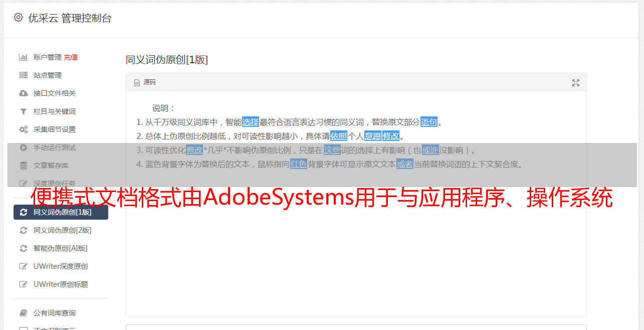Click edit icon of UWriter原创标题

pos(23,284)
